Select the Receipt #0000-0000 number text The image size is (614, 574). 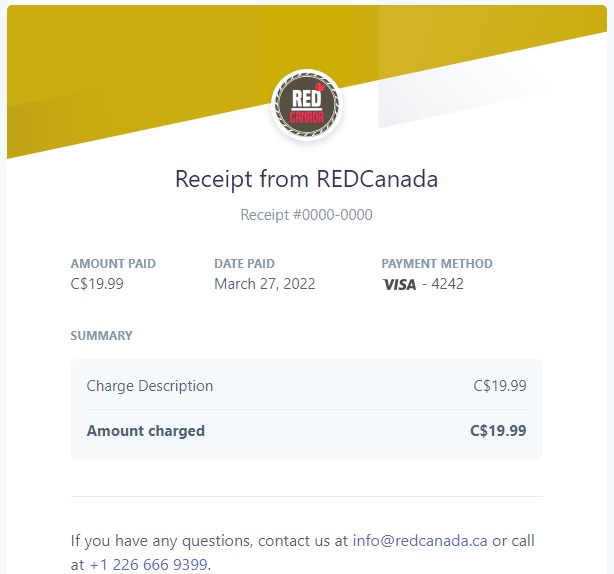point(307,214)
